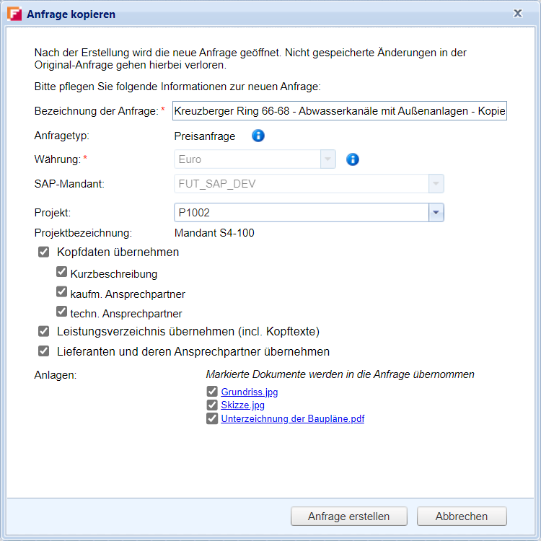Image resolution: width=541 pixels, height=541 pixels.
Task: Close the Anfrage kopieren dialog with X
Action: [x=518, y=13]
